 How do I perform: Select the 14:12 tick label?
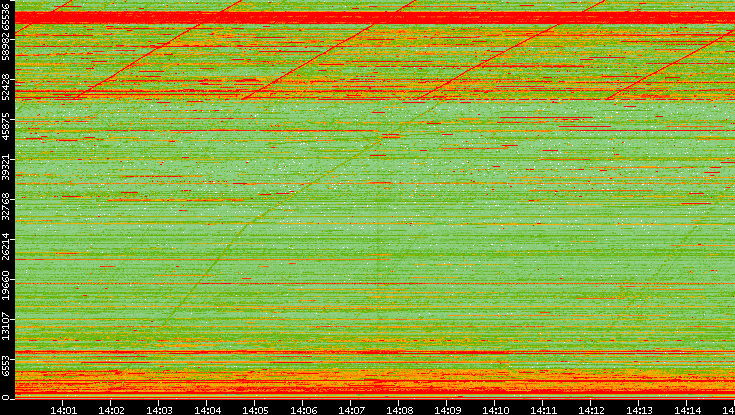[x=591, y=410]
